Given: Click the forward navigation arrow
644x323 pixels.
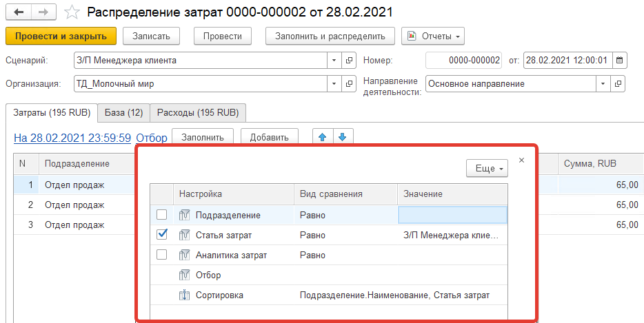Looking at the screenshot, I should coord(43,12).
